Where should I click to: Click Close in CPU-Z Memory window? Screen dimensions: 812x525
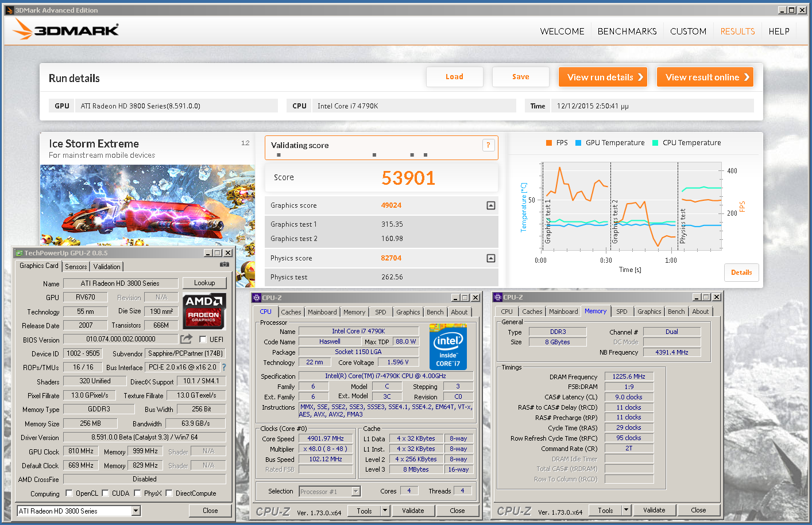pos(698,510)
